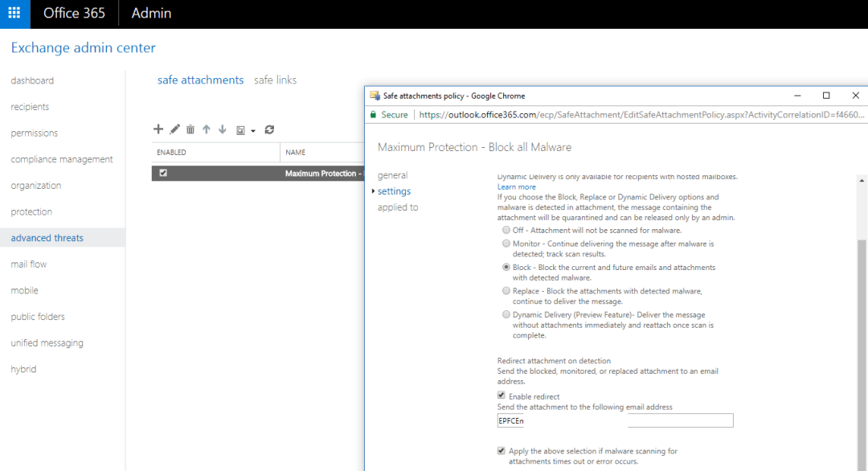Image resolution: width=868 pixels, height=471 pixels.
Task: Edit the selected policy with pencil icon
Action: [x=175, y=129]
